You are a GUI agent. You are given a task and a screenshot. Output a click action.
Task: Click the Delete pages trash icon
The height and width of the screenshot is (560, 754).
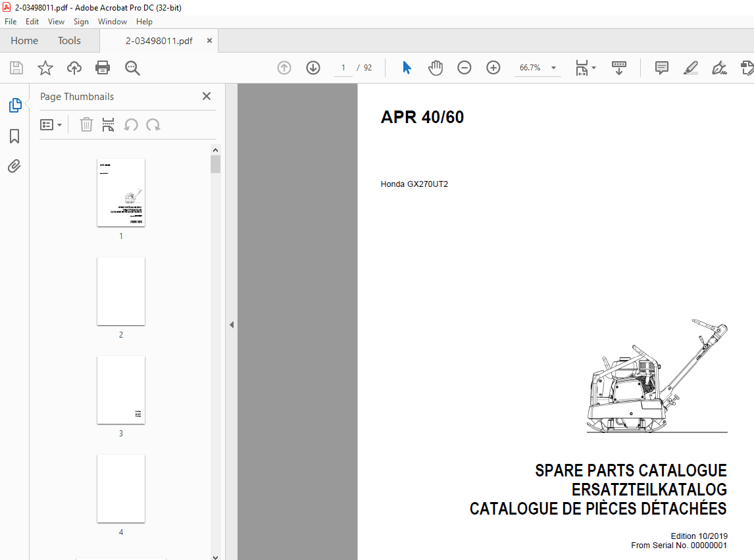coord(86,124)
